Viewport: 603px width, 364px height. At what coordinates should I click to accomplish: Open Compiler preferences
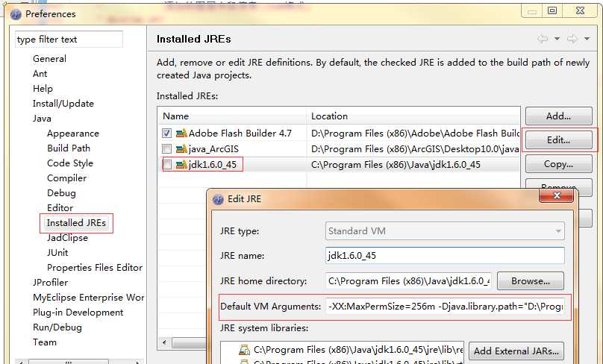coord(67,178)
